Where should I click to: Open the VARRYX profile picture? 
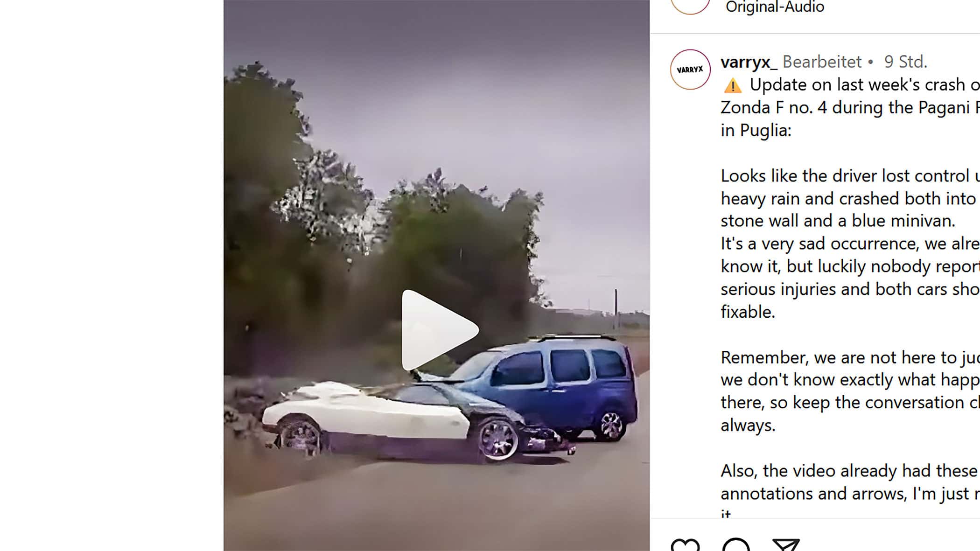click(690, 70)
